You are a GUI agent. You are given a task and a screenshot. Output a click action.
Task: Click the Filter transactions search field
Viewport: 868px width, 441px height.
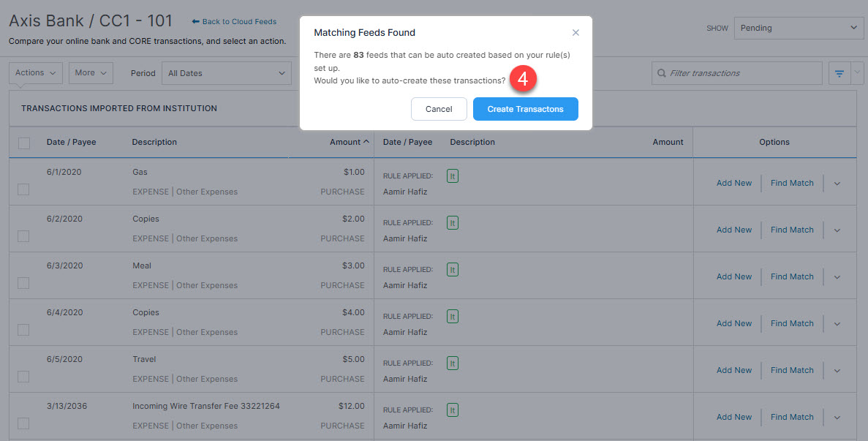click(737, 73)
